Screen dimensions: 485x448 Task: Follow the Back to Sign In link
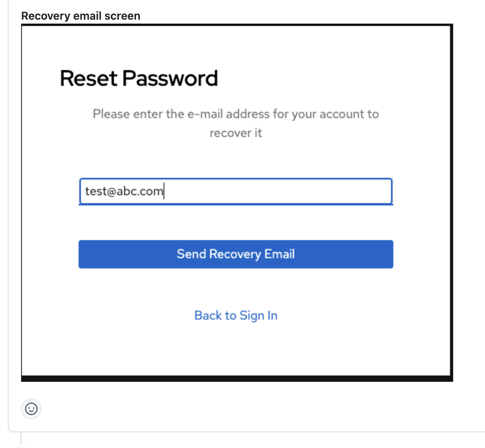coord(236,316)
